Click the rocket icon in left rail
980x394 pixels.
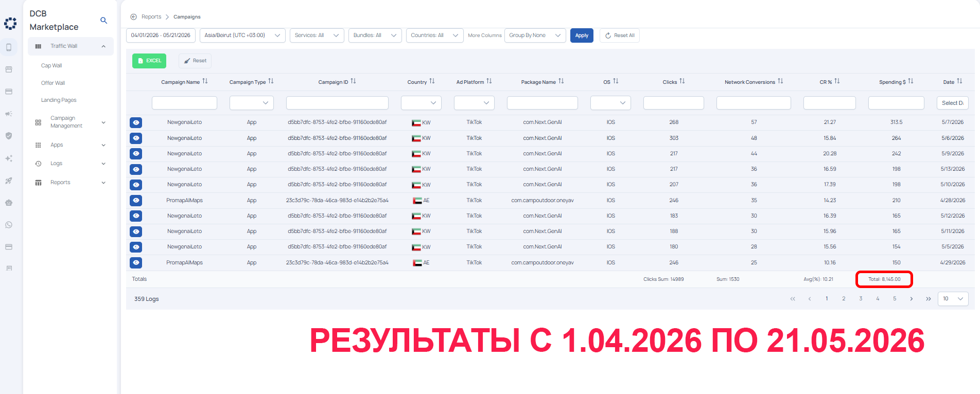[x=9, y=181]
